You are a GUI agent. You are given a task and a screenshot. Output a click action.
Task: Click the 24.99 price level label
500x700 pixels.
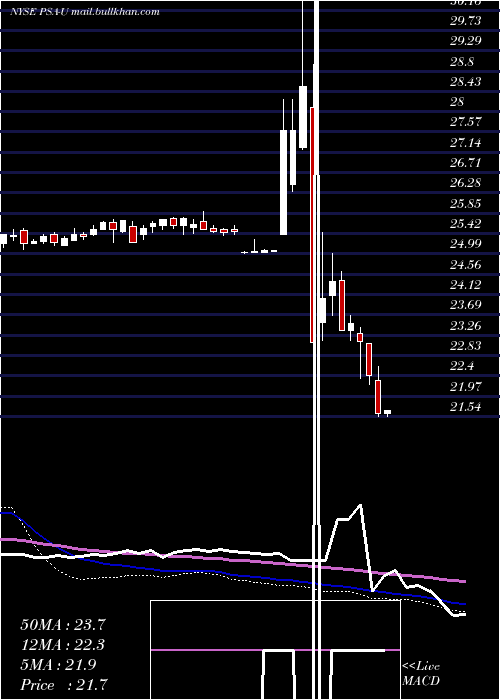pyautogui.click(x=466, y=244)
